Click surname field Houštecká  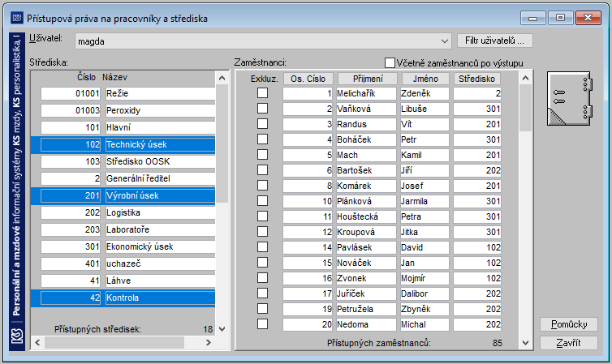pyautogui.click(x=366, y=216)
